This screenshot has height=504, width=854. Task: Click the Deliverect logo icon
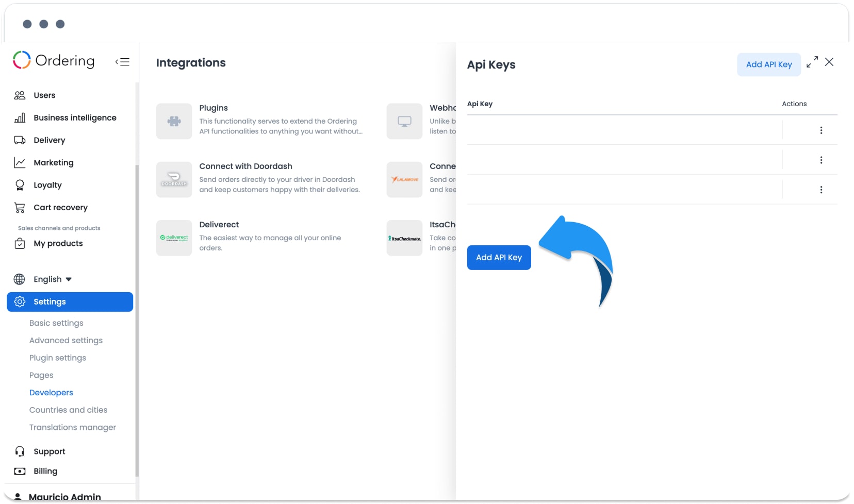pos(174,238)
